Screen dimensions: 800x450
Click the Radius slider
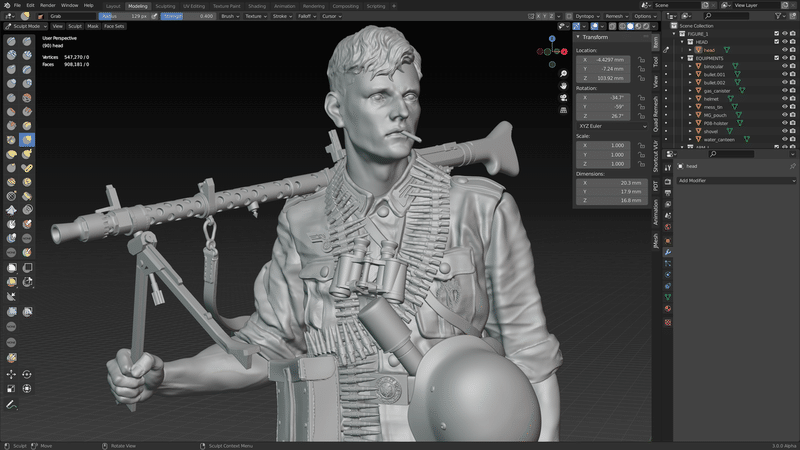124,16
